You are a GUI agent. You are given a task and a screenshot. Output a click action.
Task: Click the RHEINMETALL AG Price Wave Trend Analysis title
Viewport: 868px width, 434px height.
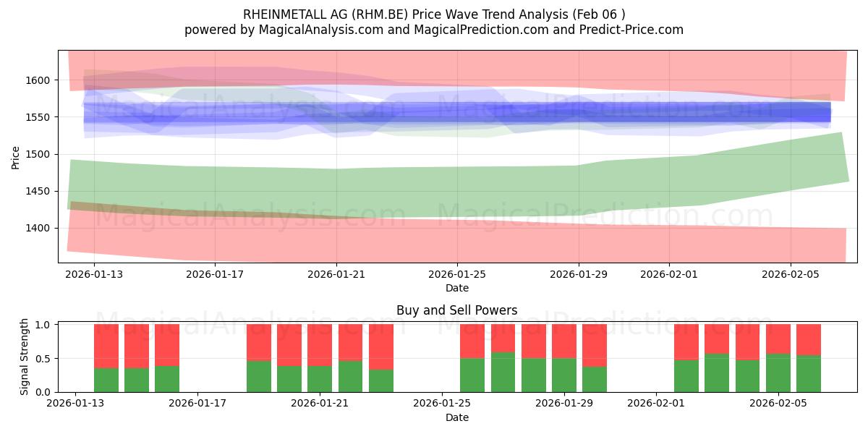tap(433, 14)
